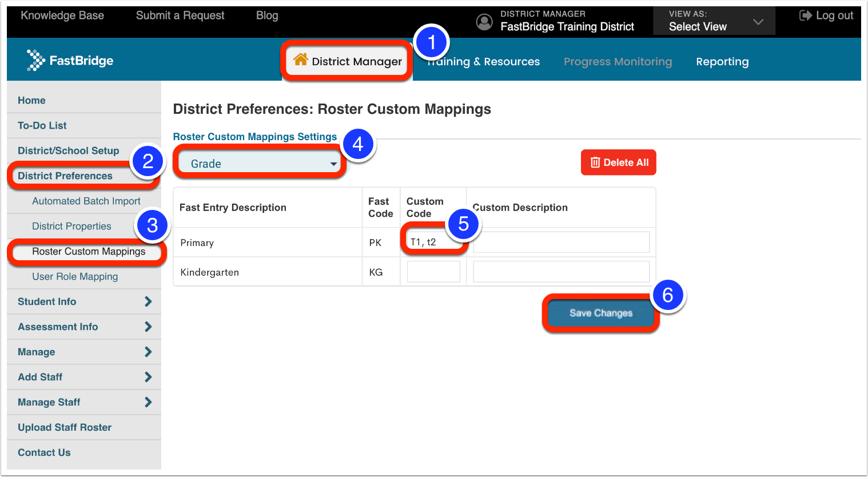Viewport: 868px width, 477px height.
Task: Expand the Student Info chevron
Action: tap(148, 301)
